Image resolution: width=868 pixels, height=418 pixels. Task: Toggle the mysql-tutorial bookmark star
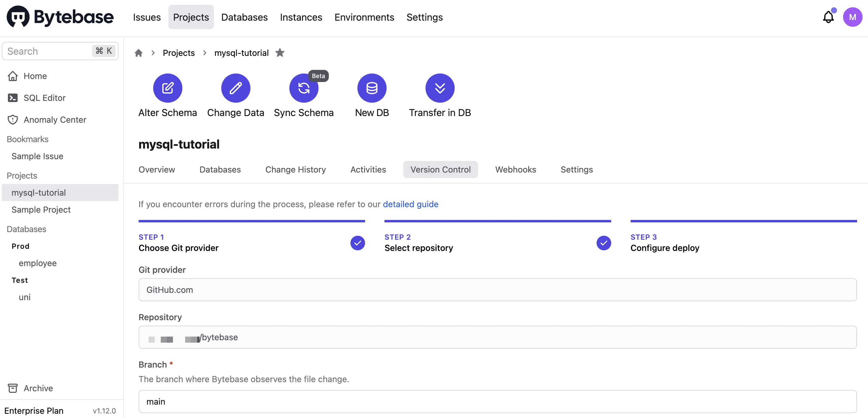(x=280, y=53)
